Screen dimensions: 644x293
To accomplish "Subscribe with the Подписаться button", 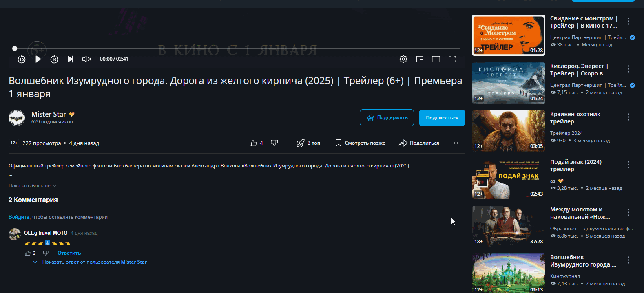I will (442, 118).
